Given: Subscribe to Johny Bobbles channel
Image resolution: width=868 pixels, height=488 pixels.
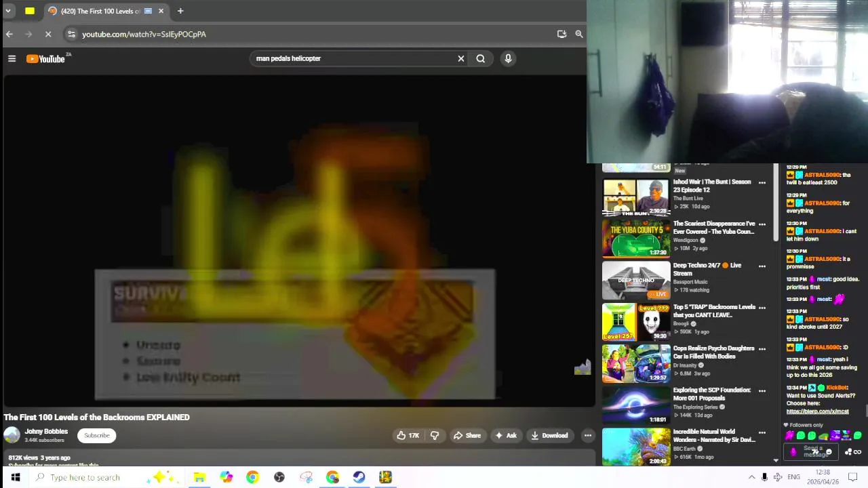Looking at the screenshot, I should click(97, 436).
